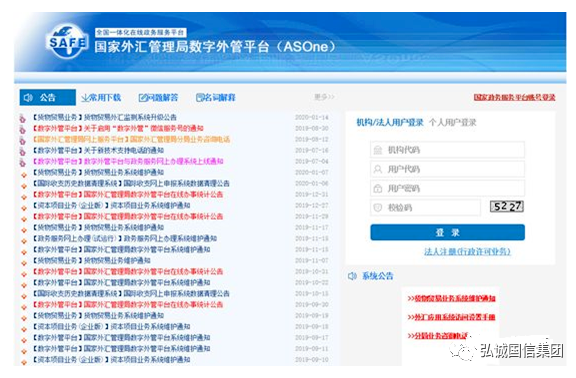
Task: Open 关于启用"数字外管"微信服务号的通知
Action: (x=118, y=128)
